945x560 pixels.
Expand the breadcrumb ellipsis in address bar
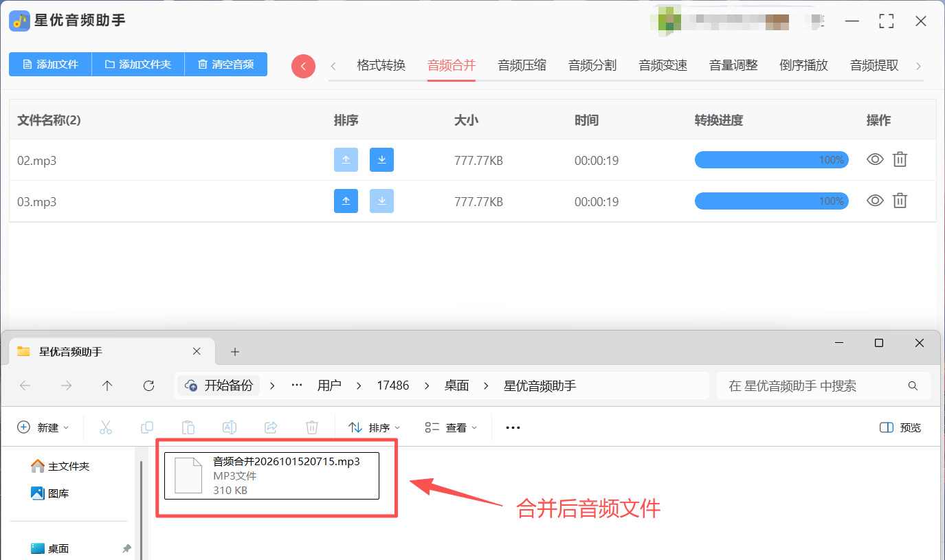297,385
